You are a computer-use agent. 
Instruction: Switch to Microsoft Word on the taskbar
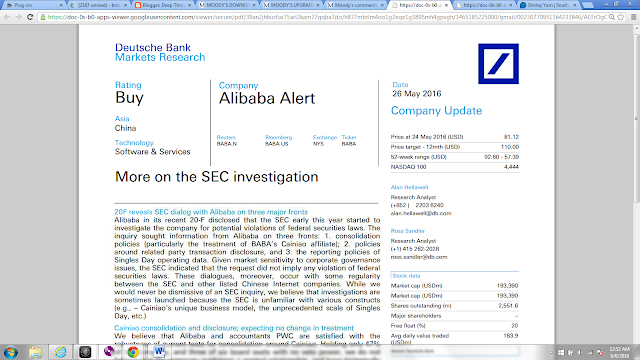click(x=159, y=352)
